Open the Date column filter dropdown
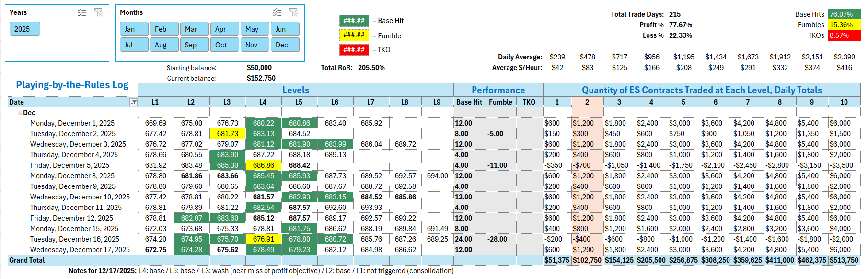 pos(133,102)
